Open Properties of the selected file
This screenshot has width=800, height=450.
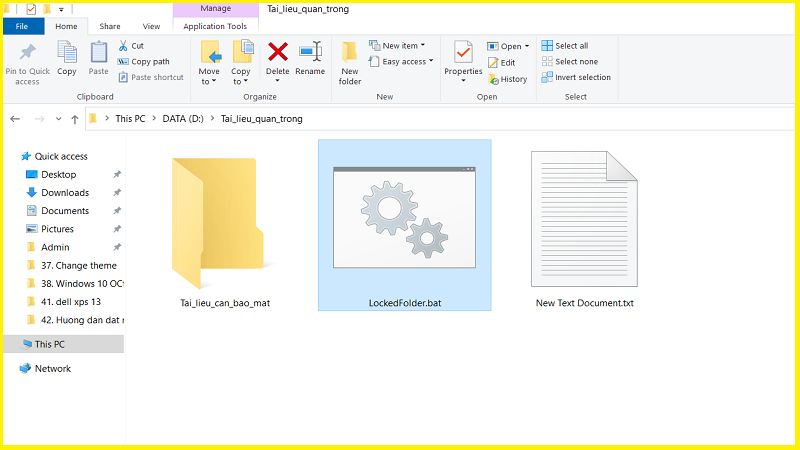click(463, 58)
